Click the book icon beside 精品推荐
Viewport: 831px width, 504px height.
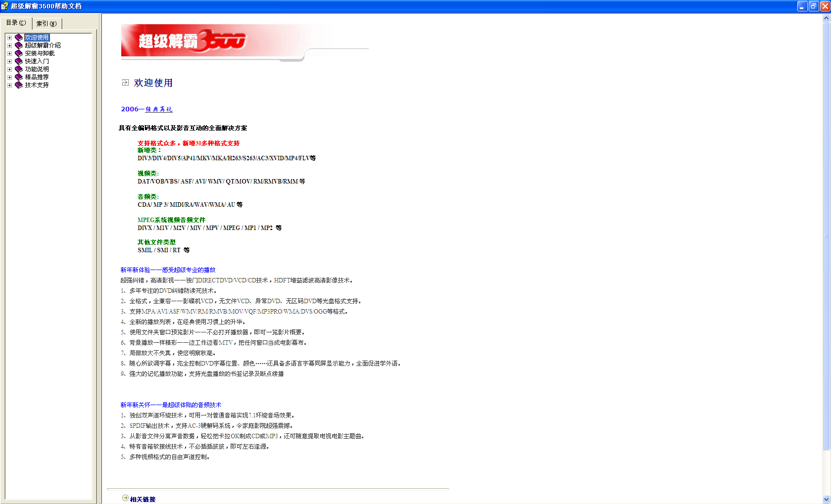click(19, 77)
